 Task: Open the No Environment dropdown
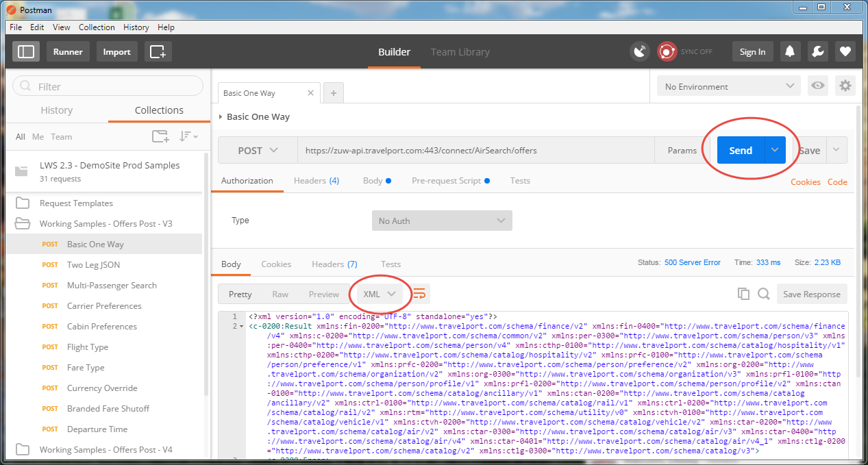coord(729,86)
